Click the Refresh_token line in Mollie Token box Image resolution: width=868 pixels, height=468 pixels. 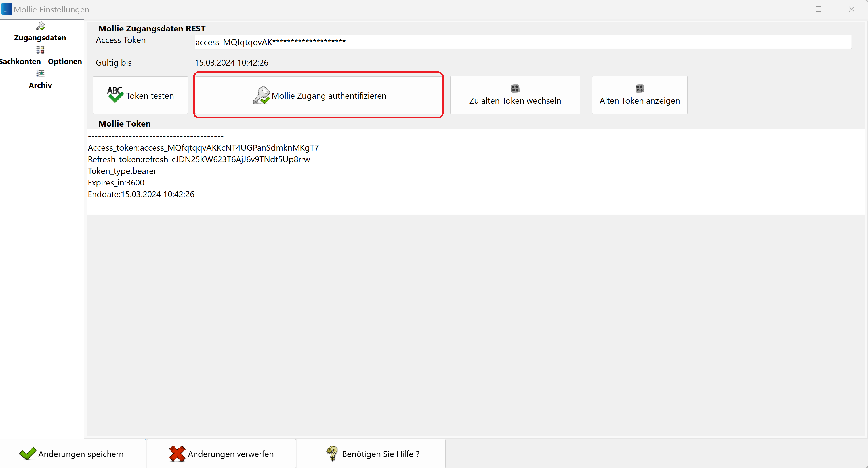point(199,159)
